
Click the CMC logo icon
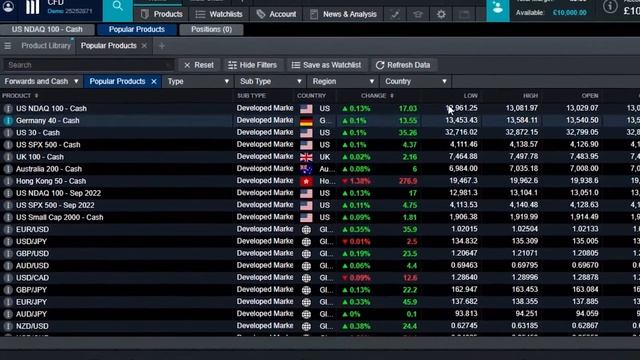pyautogui.click(x=32, y=7)
